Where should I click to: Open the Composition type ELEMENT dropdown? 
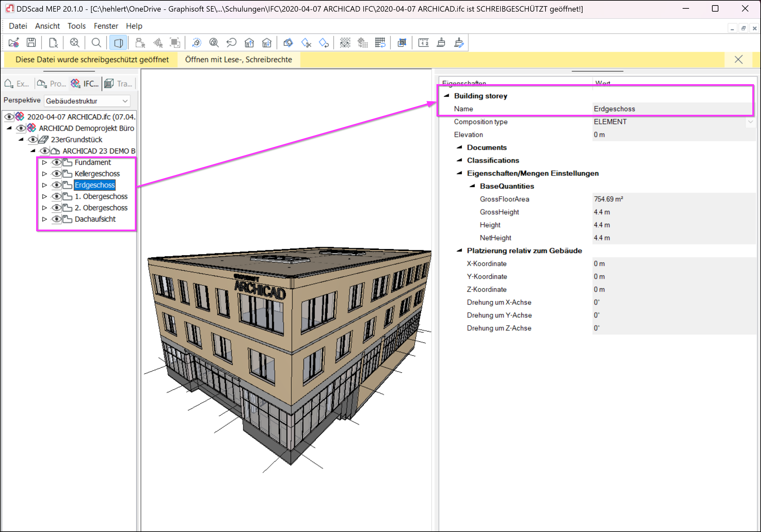point(750,122)
